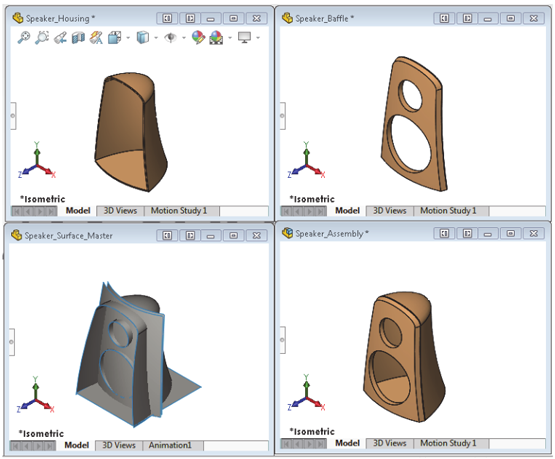Viewport: 555px width, 459px height.
Task: Open Dynamic Annotation Views icon
Action: pos(96,38)
